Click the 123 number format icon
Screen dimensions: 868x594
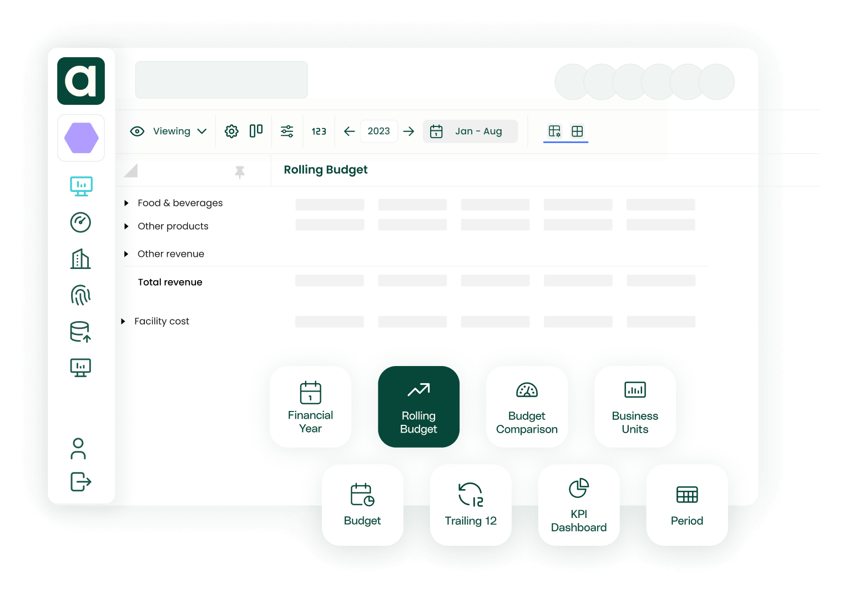(319, 131)
